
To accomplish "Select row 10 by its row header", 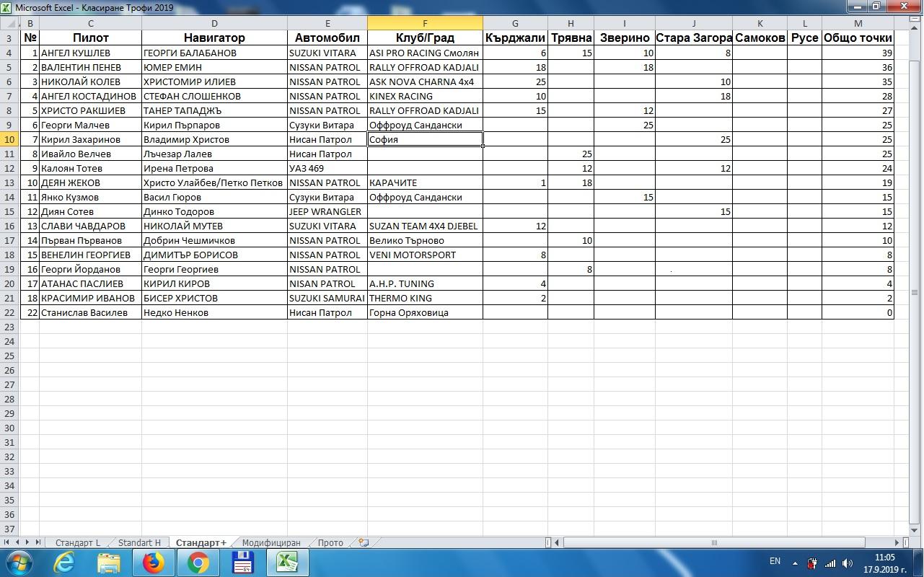I will tap(10, 139).
